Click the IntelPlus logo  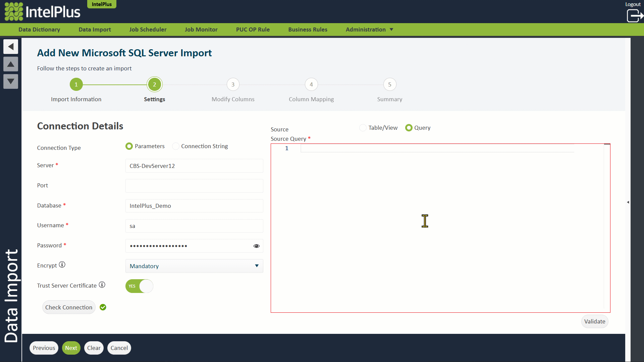[x=43, y=12]
